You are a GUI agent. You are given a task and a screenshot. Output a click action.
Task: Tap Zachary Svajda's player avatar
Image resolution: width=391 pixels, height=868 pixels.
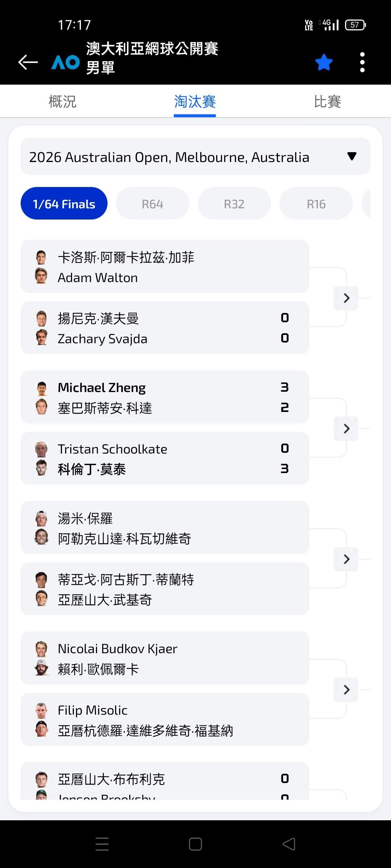tap(41, 338)
